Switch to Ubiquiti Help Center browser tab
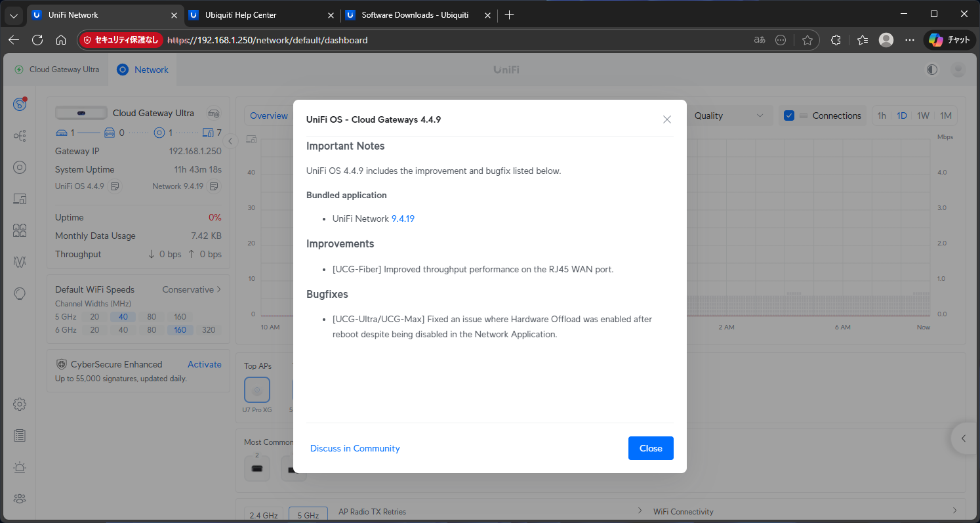 pos(241,14)
